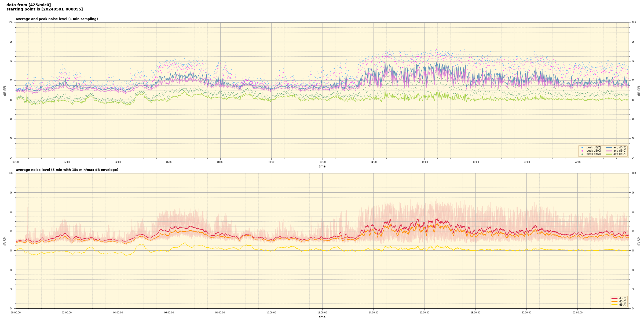Click the peak dB(A) legend marker

tap(582, 154)
